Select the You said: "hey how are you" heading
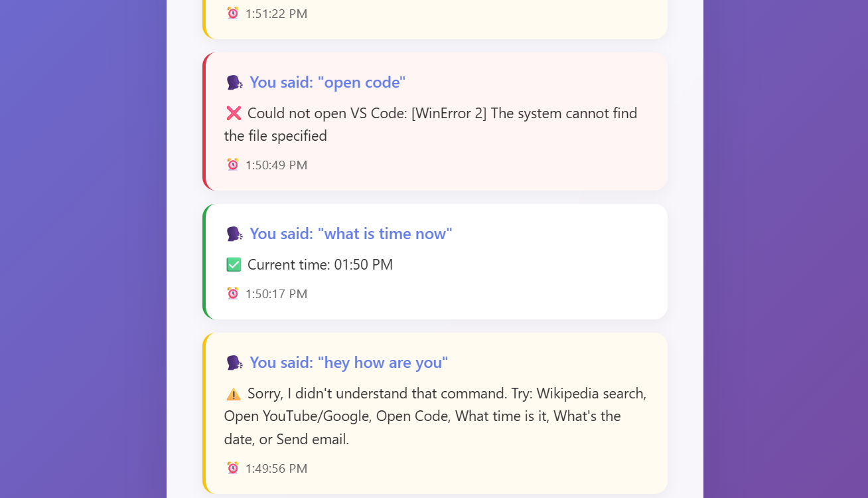Image resolution: width=868 pixels, height=498 pixels. click(336, 363)
